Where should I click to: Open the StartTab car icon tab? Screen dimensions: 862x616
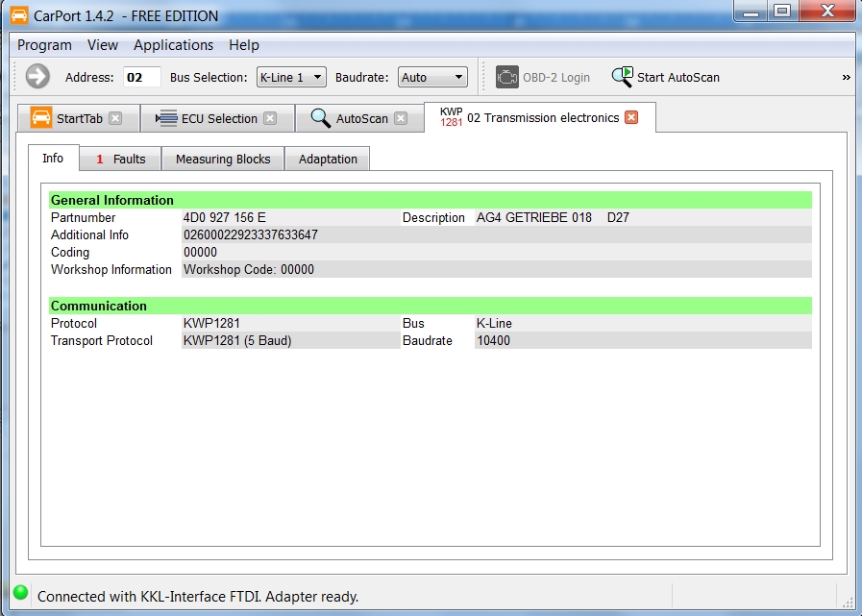point(41,118)
